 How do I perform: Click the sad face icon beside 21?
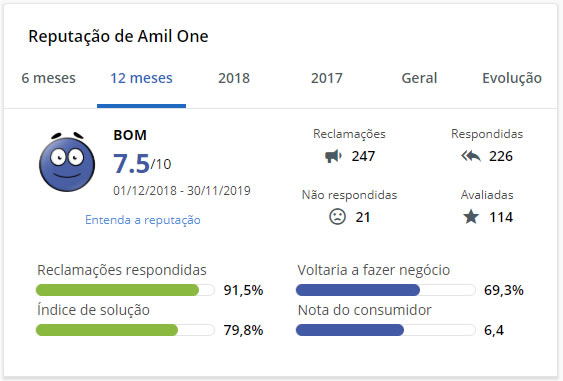point(337,217)
